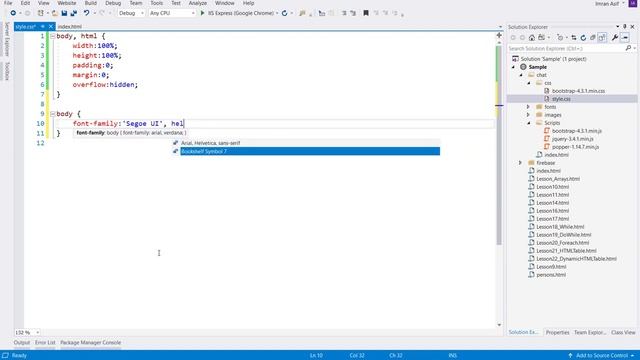Collapse the Sample project node
The width and height of the screenshot is (640, 360).
click(513, 67)
